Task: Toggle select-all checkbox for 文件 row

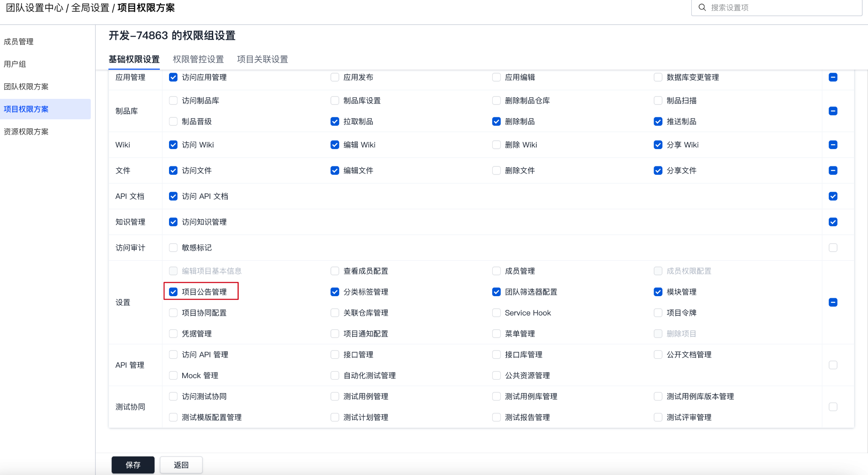Action: coord(833,170)
